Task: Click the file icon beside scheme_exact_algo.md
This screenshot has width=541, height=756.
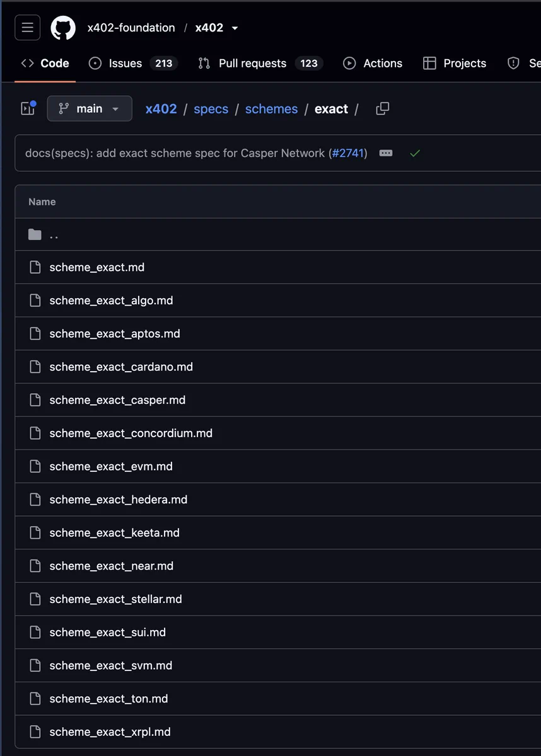Action: tap(35, 301)
